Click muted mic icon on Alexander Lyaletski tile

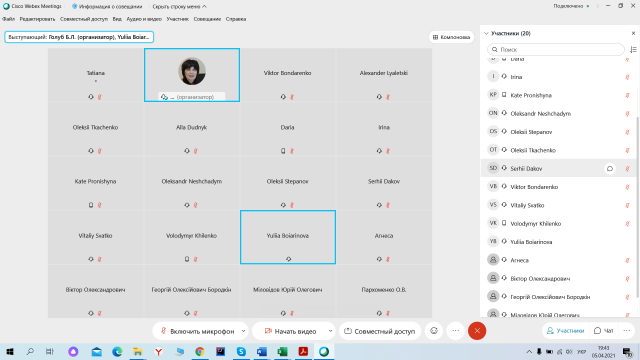click(x=388, y=97)
